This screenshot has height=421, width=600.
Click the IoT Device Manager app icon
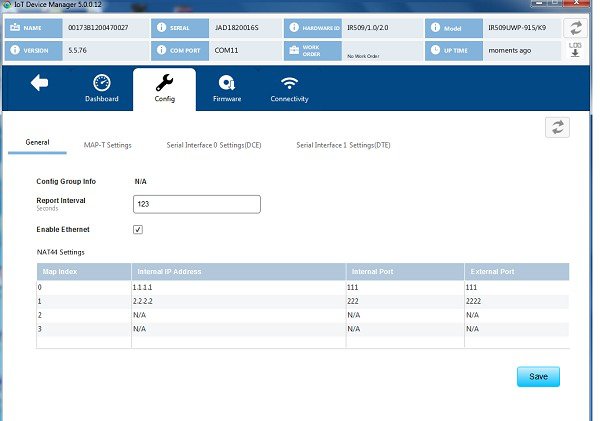[x=7, y=4]
